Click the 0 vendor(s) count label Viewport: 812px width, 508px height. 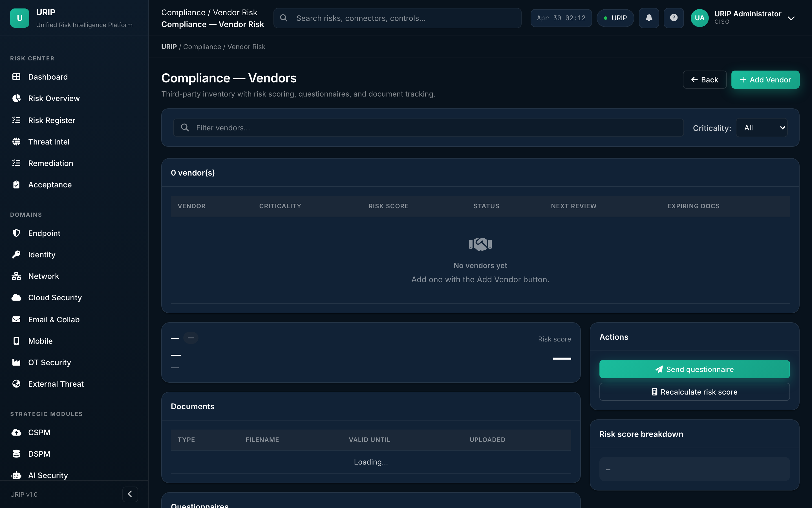[193, 173]
